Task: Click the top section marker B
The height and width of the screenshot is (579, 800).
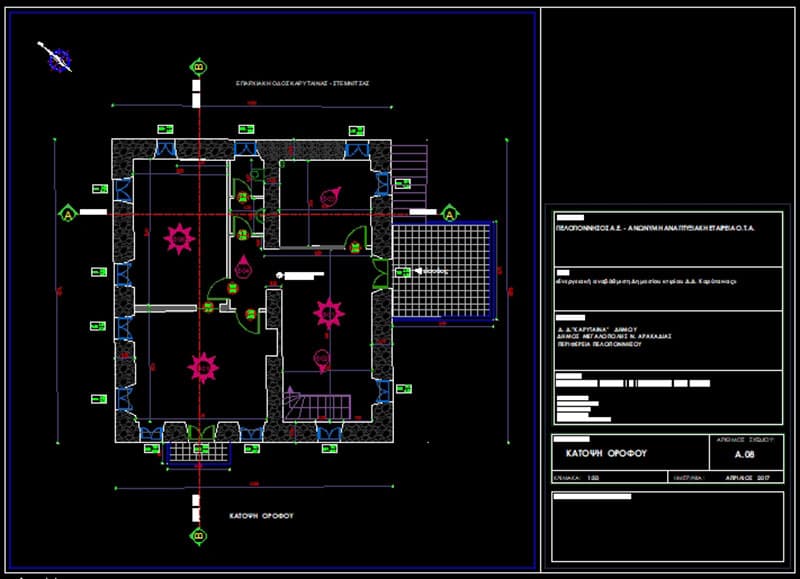Action: coord(199,67)
